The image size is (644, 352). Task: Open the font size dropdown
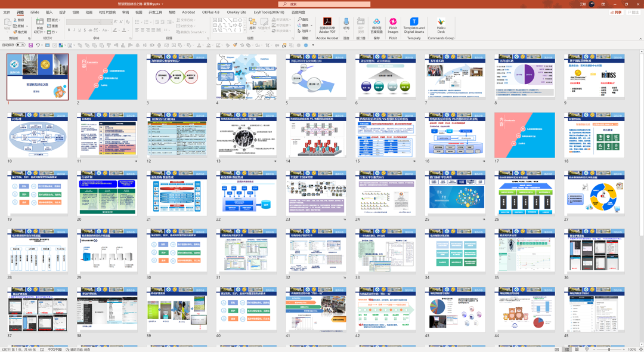111,21
